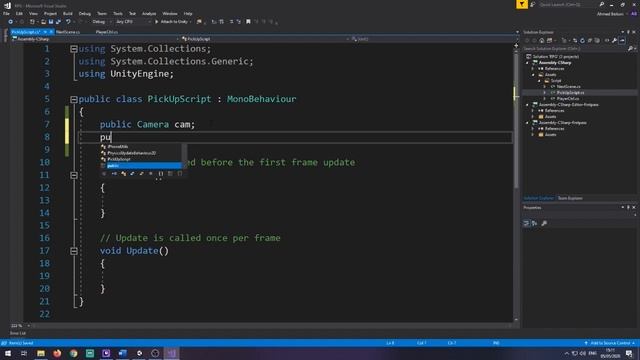Open the editor zoom percentage dropdown
Screen dimensions: 640x360
click(20, 326)
